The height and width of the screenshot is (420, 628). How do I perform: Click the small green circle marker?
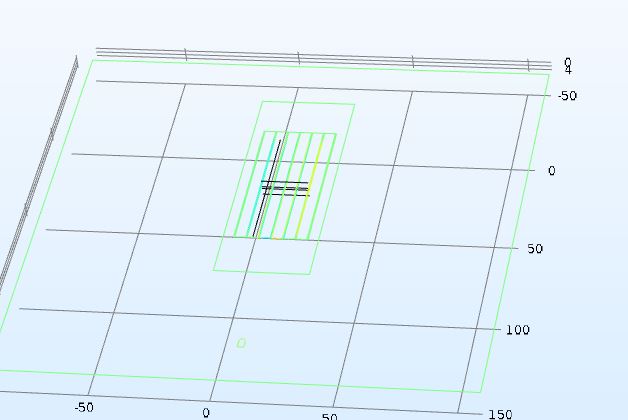tap(241, 343)
